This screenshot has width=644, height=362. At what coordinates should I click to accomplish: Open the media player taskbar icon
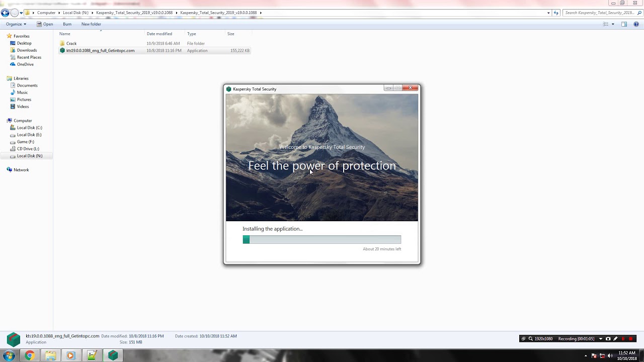(x=70, y=355)
